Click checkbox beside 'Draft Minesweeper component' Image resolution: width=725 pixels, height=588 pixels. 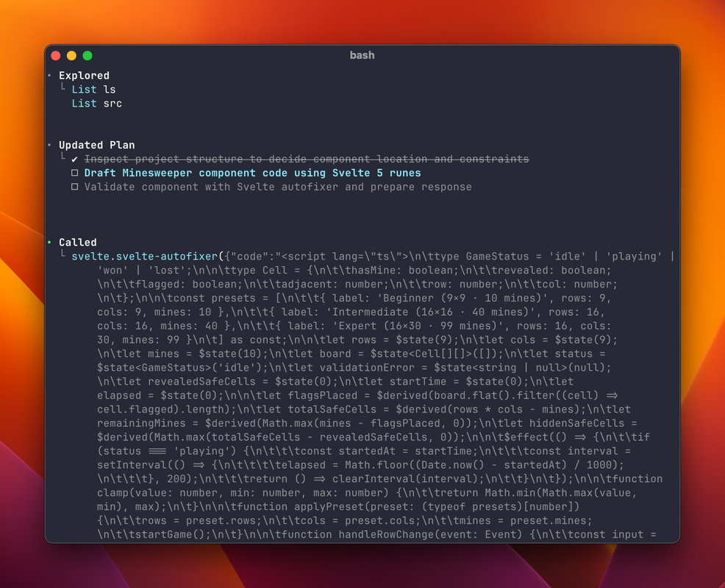pos(74,173)
